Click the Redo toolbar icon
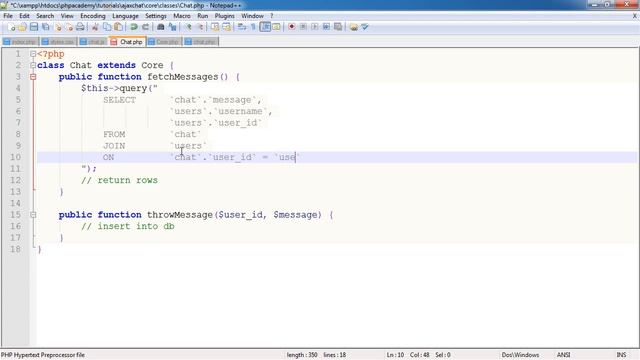This screenshot has width=640, height=360. tap(145, 27)
